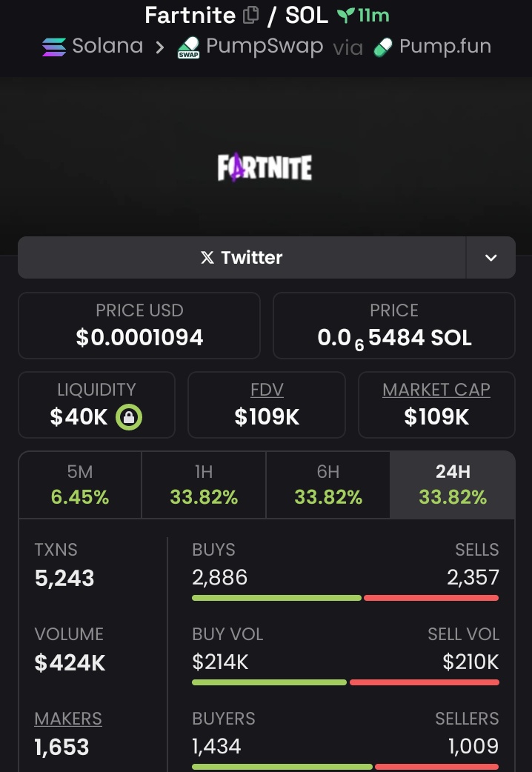Screen dimensions: 532x772
Task: Click the Pump.fun pill icon
Action: pyautogui.click(x=383, y=47)
